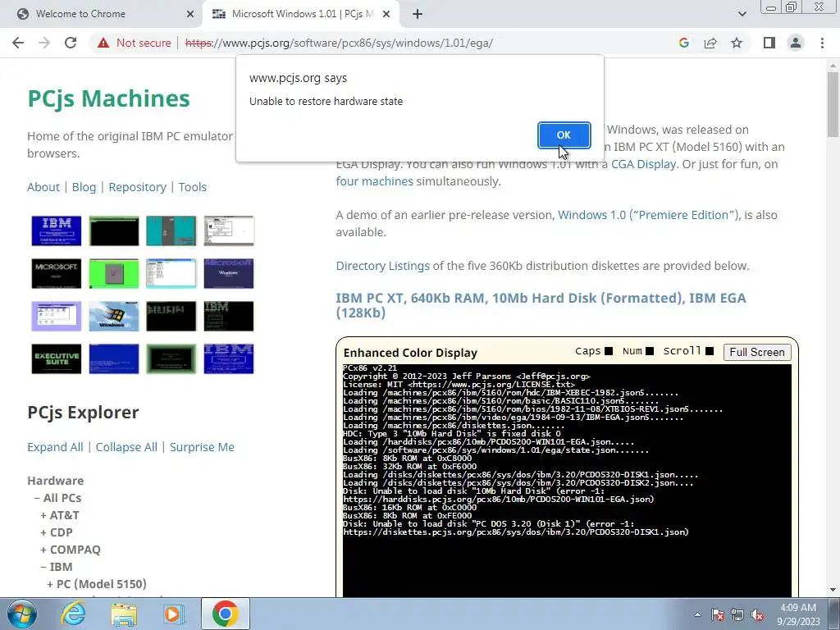Open the four machines link
The image size is (840, 630).
click(x=374, y=181)
